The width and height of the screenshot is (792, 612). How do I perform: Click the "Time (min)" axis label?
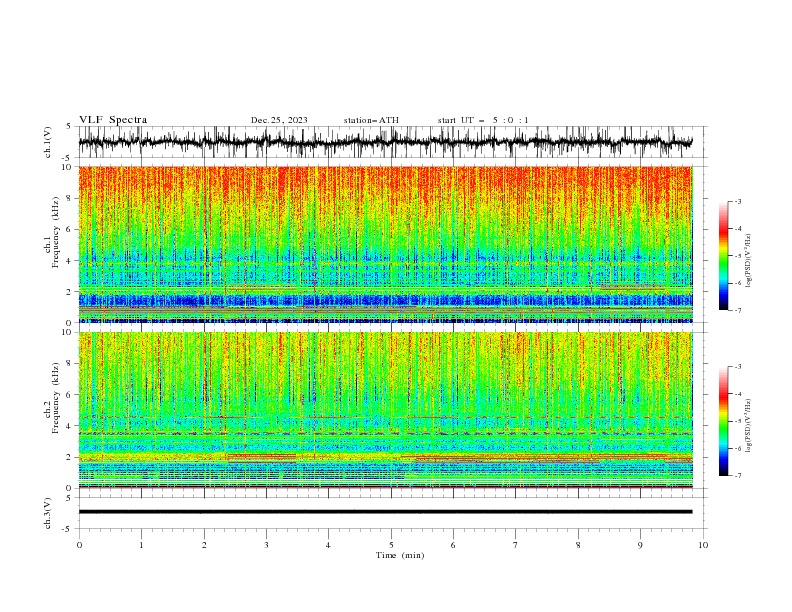400,555
